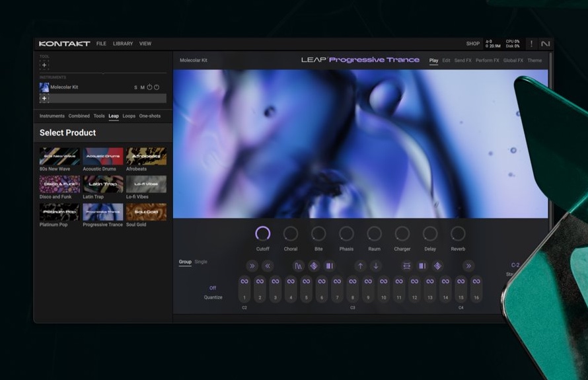Adjust the Choral knob

click(291, 234)
